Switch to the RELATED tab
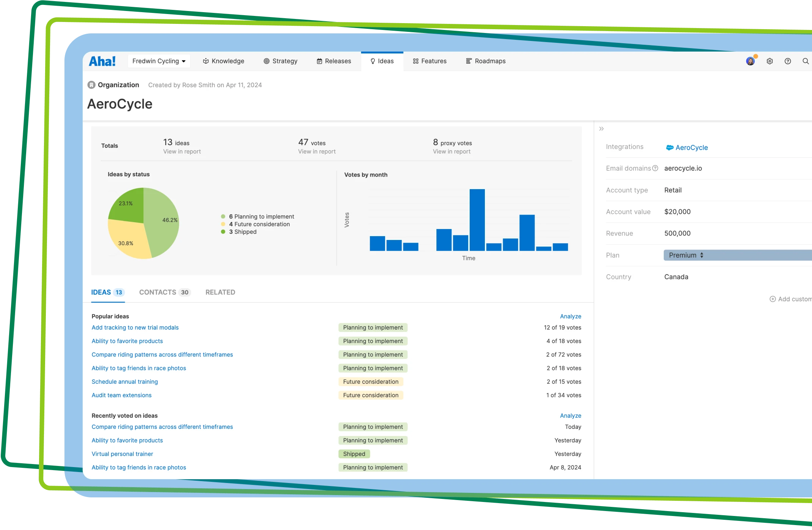 [x=220, y=292]
